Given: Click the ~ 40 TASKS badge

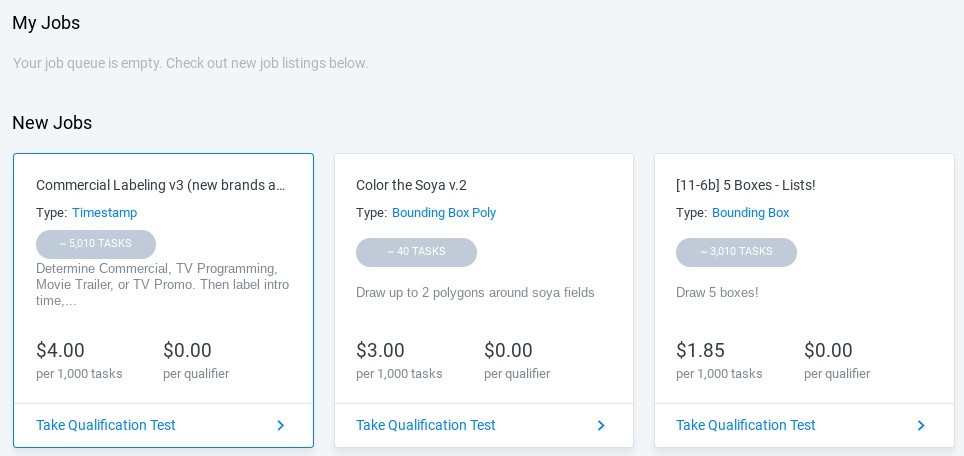Looking at the screenshot, I should [416, 252].
